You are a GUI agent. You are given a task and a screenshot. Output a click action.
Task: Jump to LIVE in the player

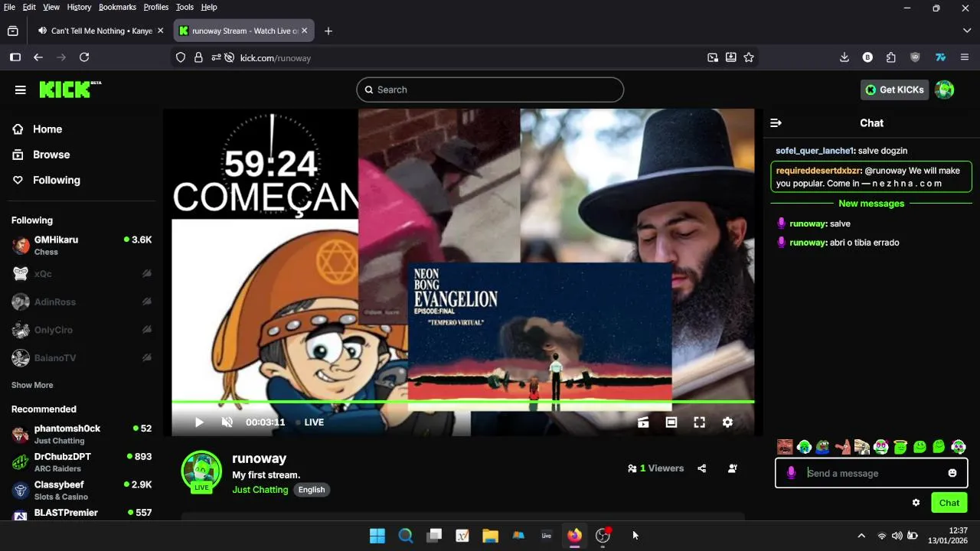pos(310,422)
